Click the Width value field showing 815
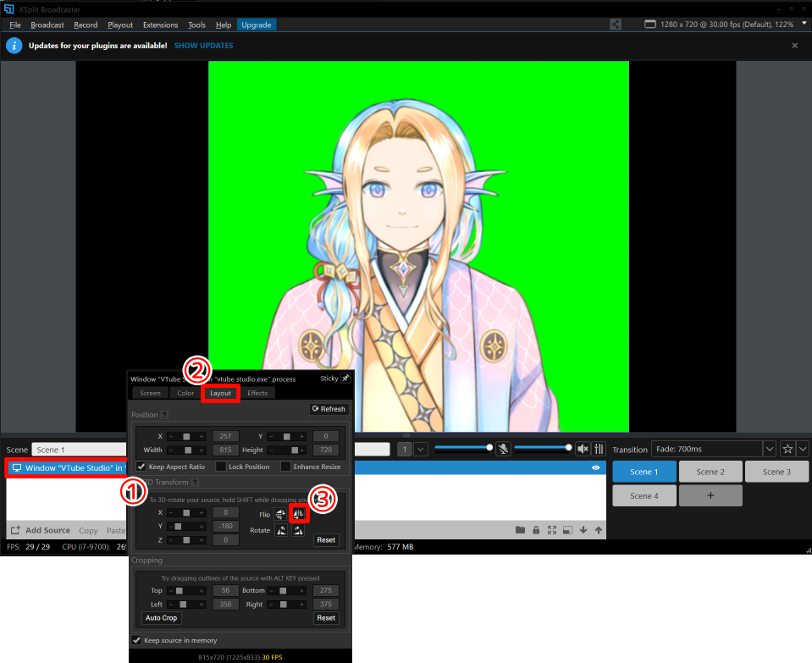The image size is (812, 663). [x=226, y=450]
